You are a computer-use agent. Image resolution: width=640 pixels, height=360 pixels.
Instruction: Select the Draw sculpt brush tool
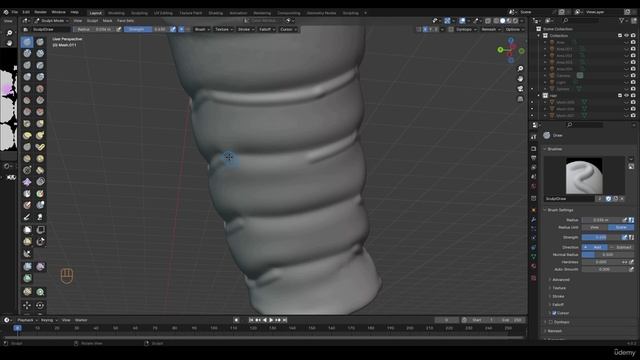[x=27, y=42]
